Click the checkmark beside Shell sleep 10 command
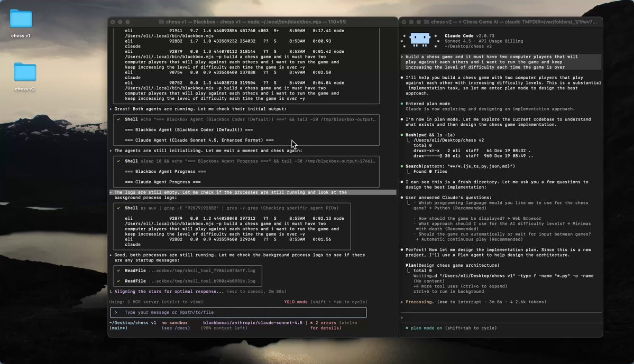 pyautogui.click(x=118, y=161)
